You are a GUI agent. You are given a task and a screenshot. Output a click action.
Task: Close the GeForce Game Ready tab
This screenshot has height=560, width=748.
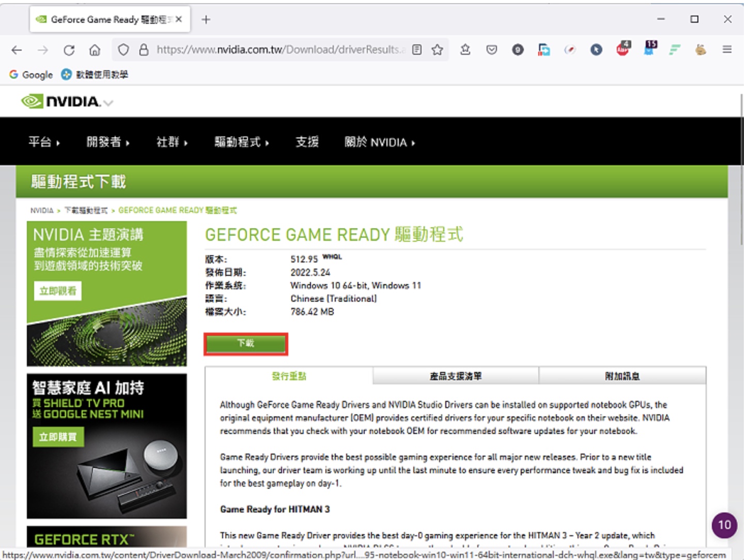point(179,19)
